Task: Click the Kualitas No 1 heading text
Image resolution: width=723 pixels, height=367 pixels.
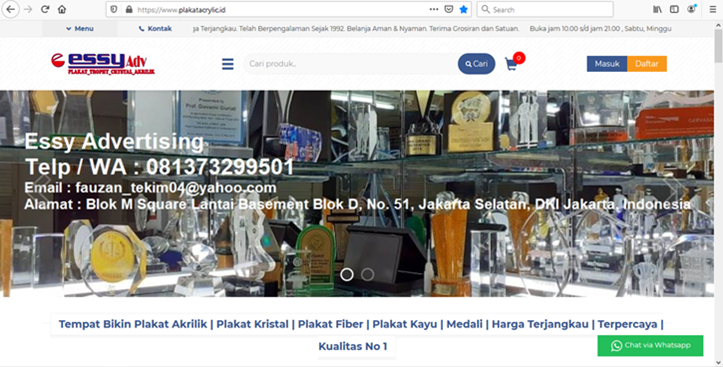Action: click(353, 346)
